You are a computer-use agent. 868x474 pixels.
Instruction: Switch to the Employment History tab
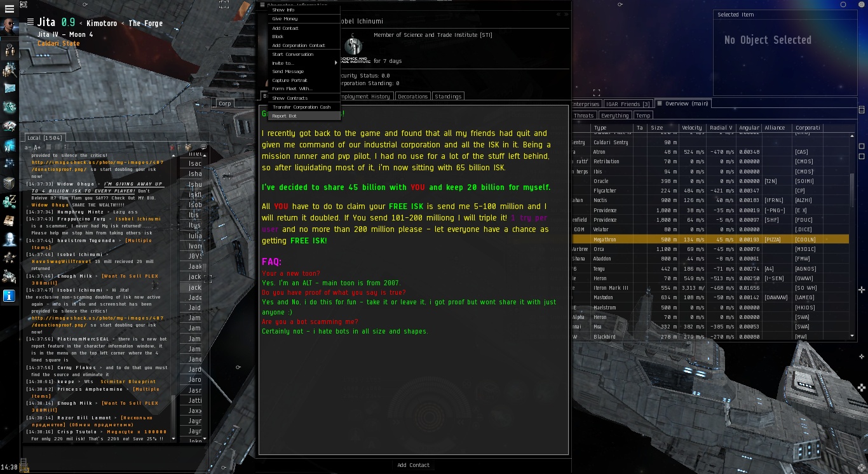point(365,97)
